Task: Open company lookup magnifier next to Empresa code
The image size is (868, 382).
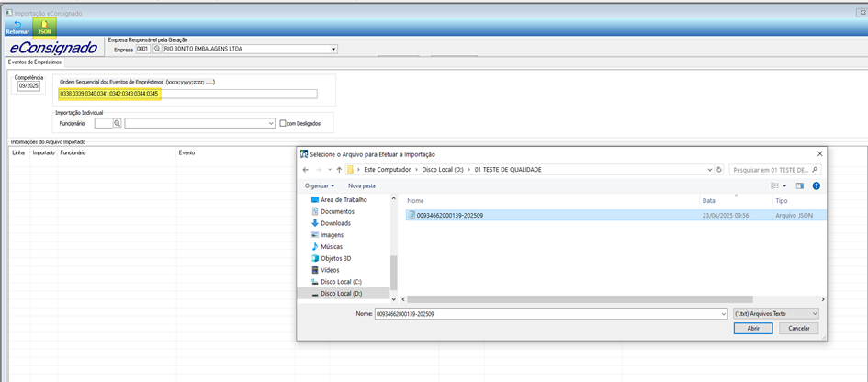Action: pos(157,50)
